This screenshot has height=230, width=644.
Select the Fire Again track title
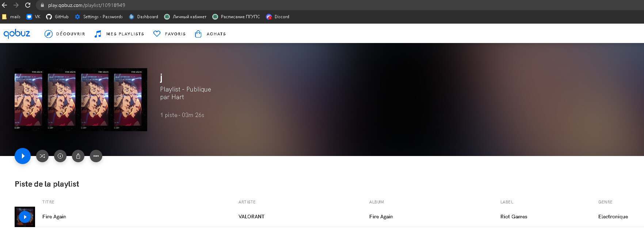coord(54,217)
